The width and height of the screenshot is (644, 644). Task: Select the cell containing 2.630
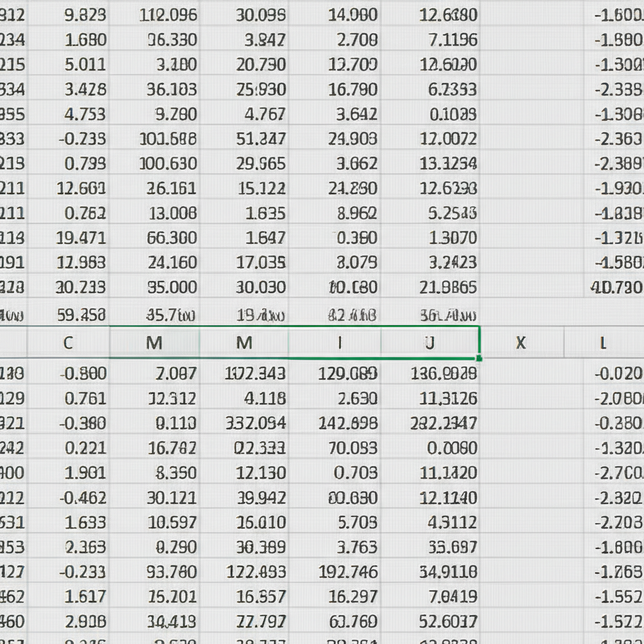[x=335, y=398]
